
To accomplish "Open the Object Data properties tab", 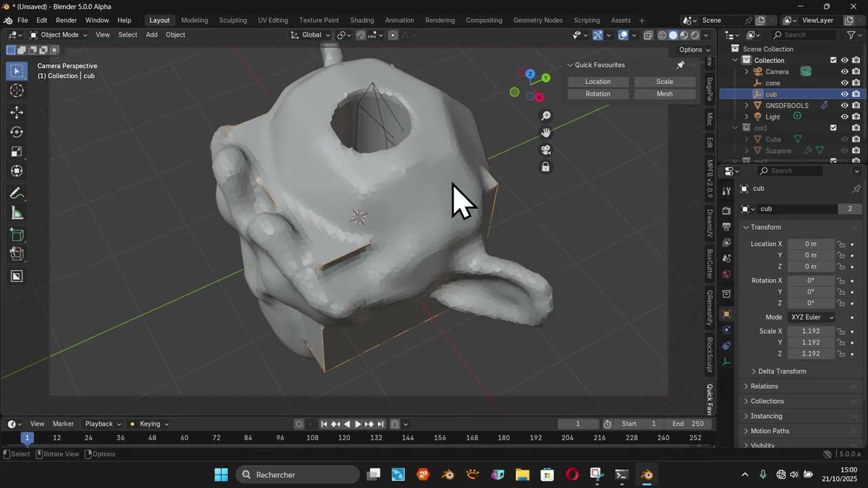I will pyautogui.click(x=726, y=362).
